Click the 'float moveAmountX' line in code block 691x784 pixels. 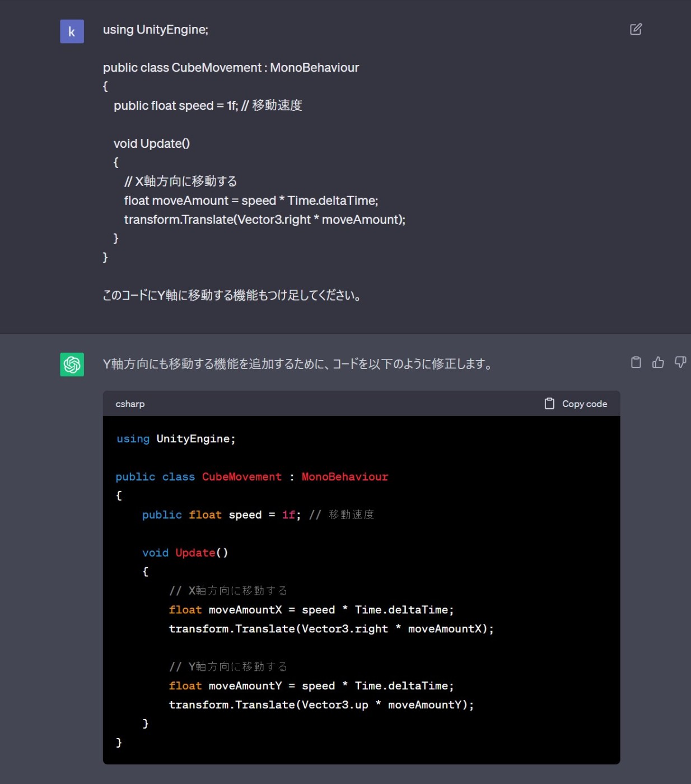(x=311, y=610)
